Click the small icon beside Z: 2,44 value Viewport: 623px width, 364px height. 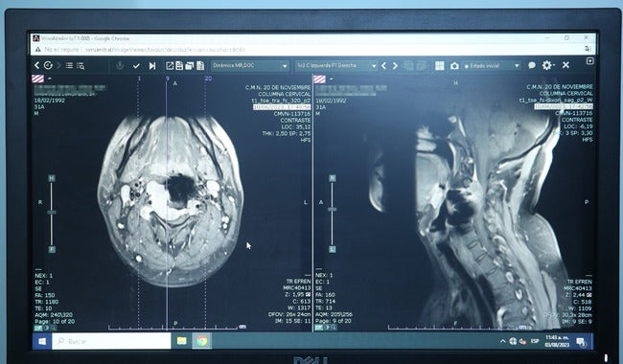589,295
